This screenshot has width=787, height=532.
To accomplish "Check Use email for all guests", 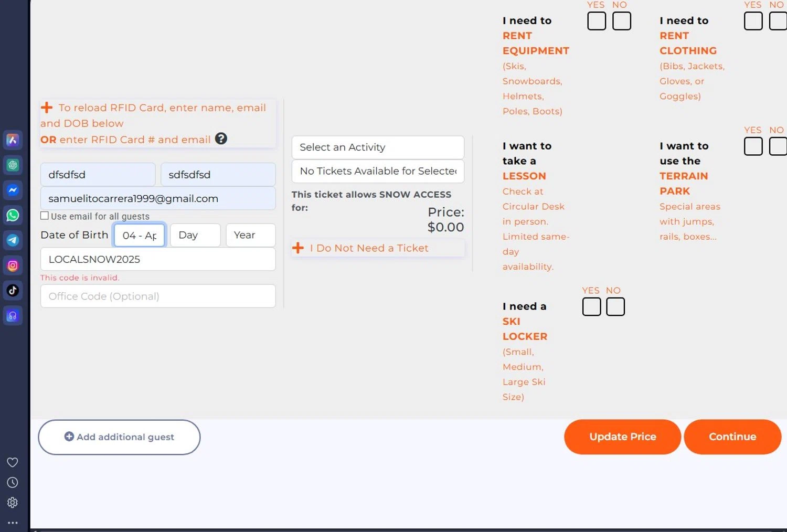I will [45, 216].
